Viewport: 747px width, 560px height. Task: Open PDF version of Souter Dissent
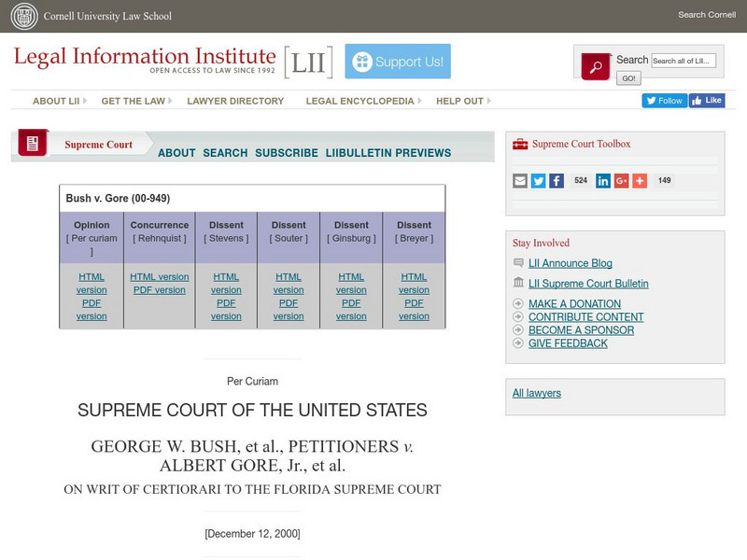pos(289,310)
